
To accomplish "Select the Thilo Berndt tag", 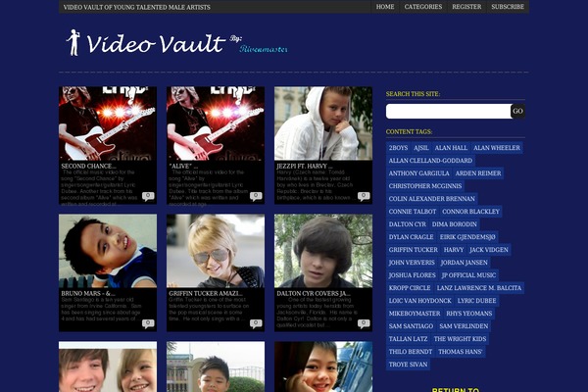I will click(411, 352).
